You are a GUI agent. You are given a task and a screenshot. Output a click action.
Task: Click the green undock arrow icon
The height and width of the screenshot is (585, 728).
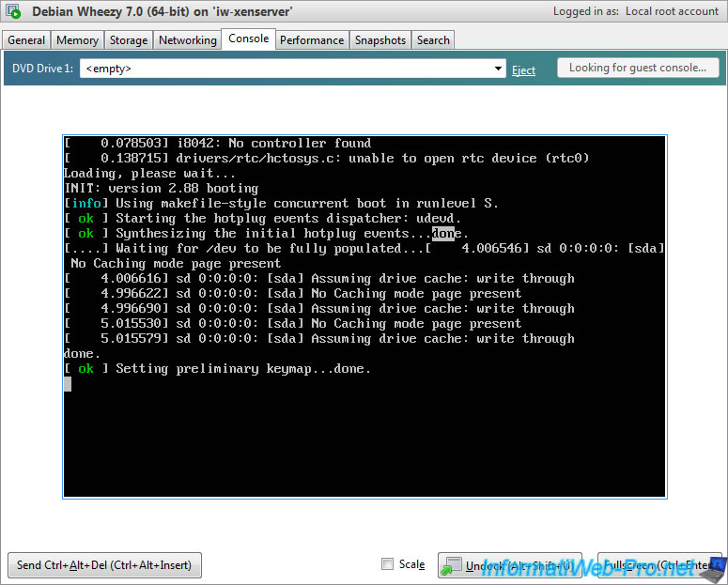pyautogui.click(x=452, y=565)
